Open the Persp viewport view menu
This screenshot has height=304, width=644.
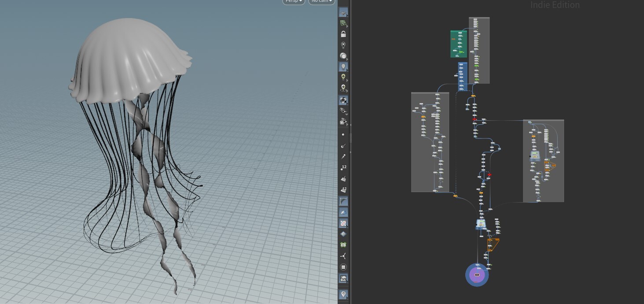(293, 1)
